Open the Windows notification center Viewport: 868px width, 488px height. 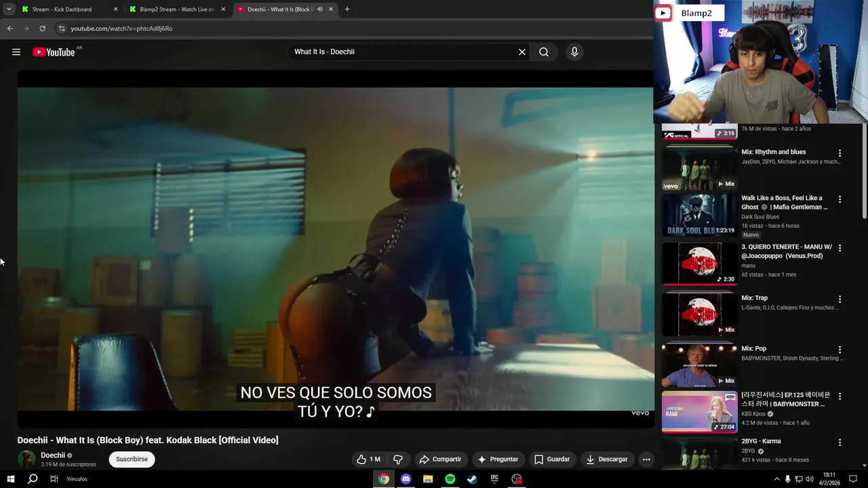pos(853,479)
